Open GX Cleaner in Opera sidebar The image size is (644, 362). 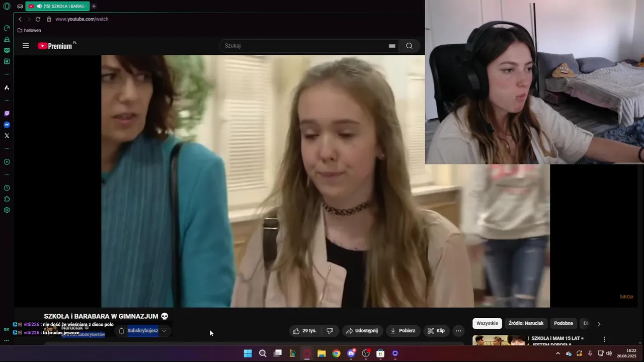7,39
